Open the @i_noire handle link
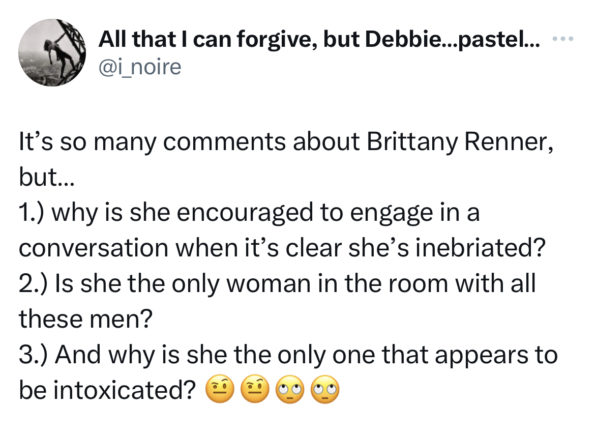This screenshot has height=434, width=595. click(140, 68)
